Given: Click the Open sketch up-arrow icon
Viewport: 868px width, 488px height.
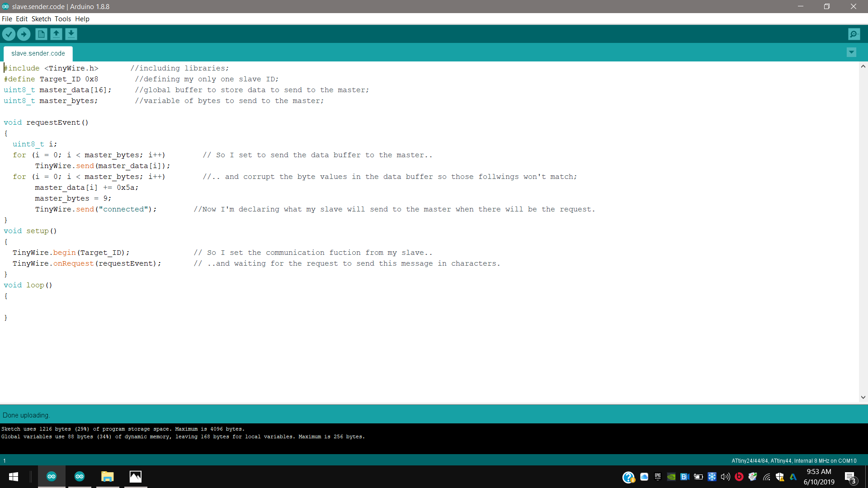Looking at the screenshot, I should [x=56, y=34].
